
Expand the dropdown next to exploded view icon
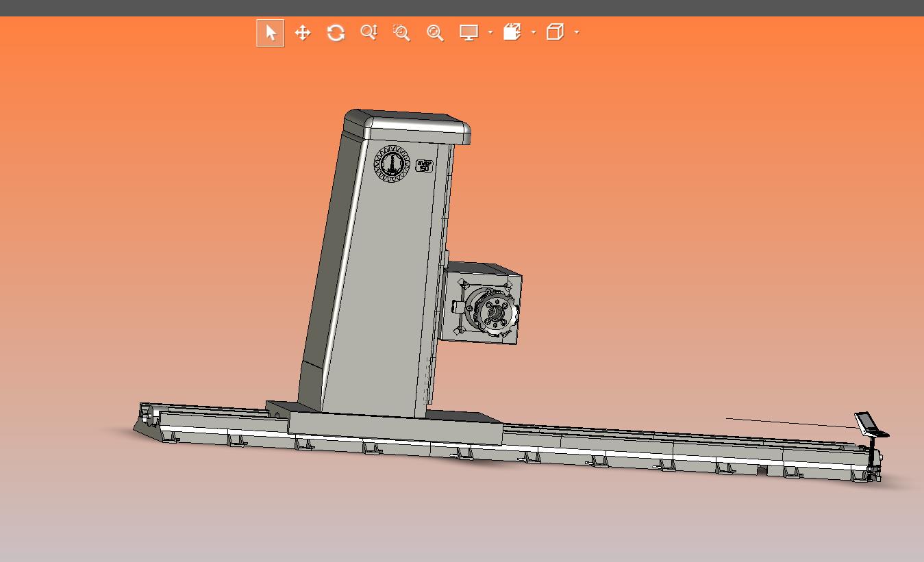(x=534, y=32)
